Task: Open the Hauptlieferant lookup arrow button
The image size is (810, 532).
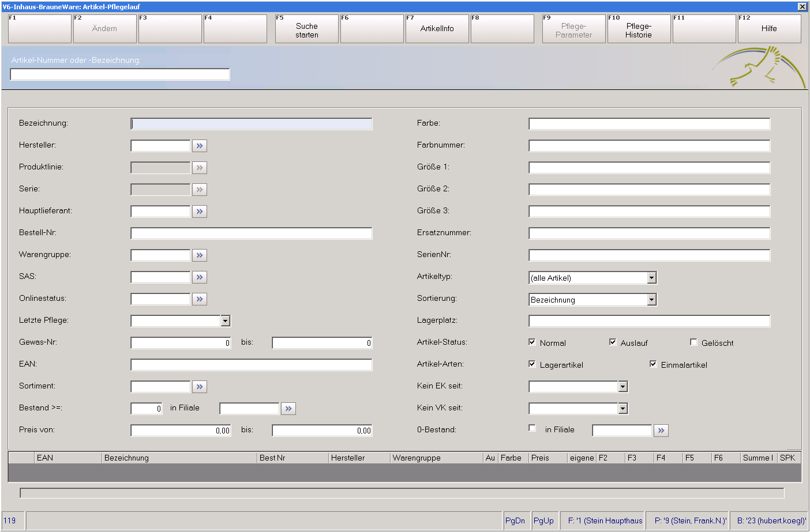Action: point(200,212)
